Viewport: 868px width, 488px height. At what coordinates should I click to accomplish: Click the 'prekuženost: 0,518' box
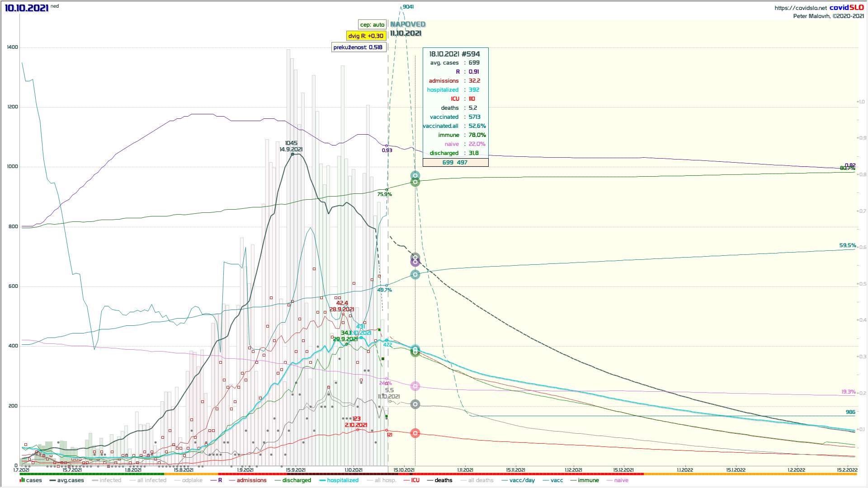[x=358, y=47]
